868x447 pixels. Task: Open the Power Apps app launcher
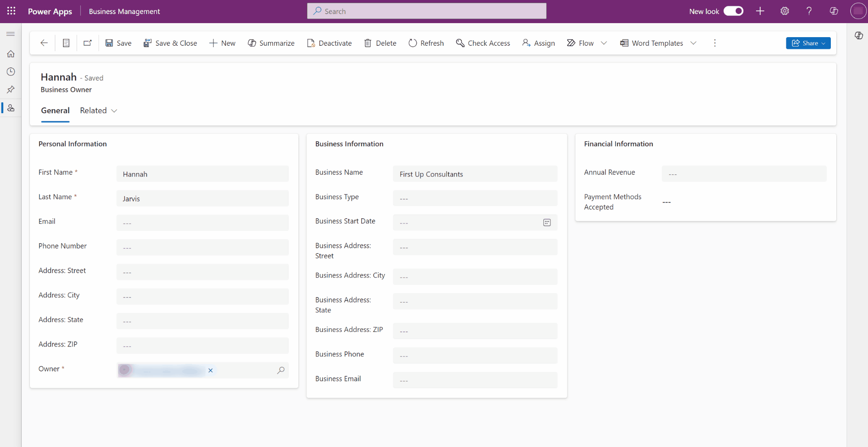(11, 11)
